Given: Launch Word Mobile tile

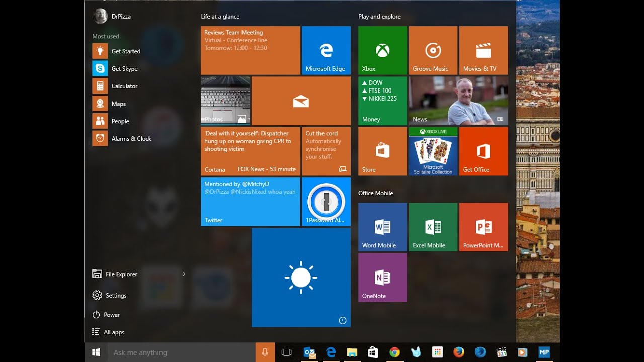Looking at the screenshot, I should (382, 227).
